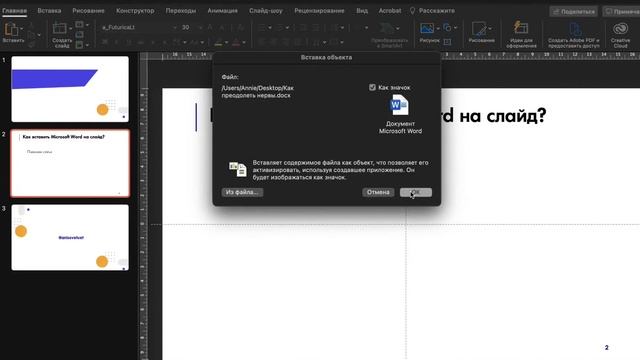
Task: Click the bulleted list icon
Action: (x=262, y=27)
